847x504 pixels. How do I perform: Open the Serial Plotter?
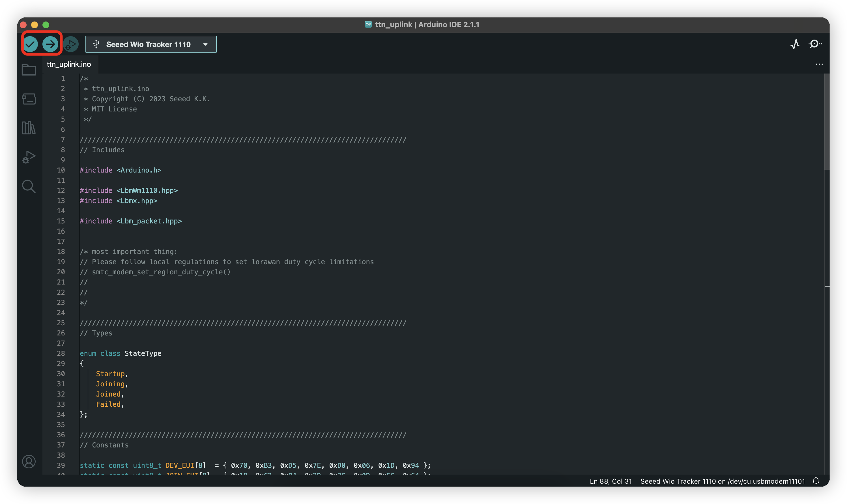(795, 44)
